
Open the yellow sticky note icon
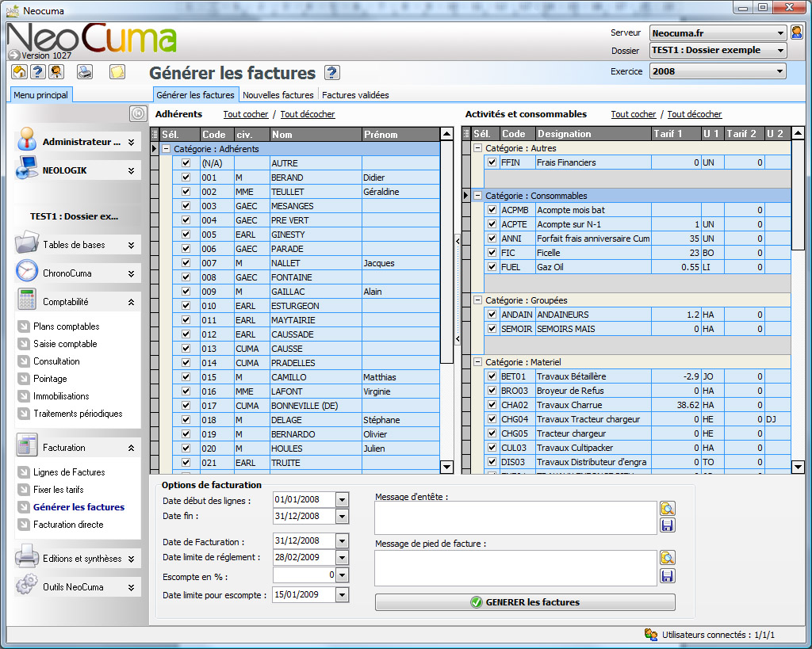(117, 71)
